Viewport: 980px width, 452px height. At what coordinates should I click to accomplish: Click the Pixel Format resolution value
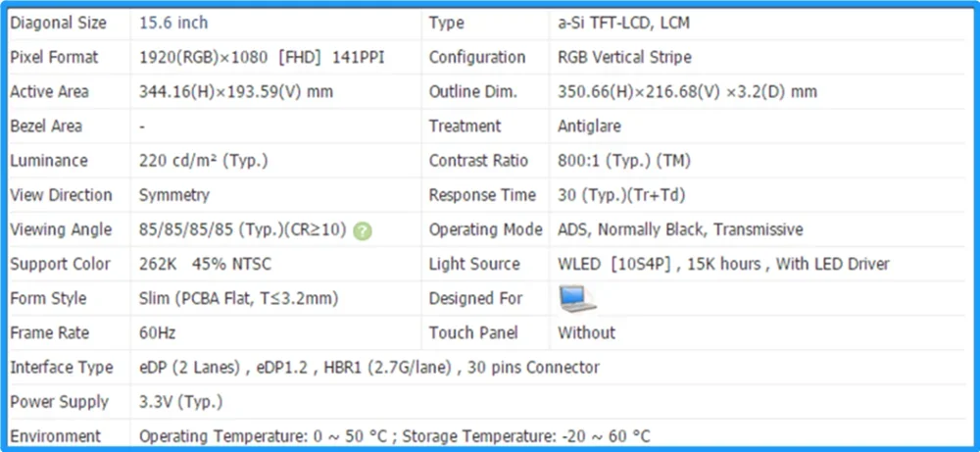coord(262,57)
